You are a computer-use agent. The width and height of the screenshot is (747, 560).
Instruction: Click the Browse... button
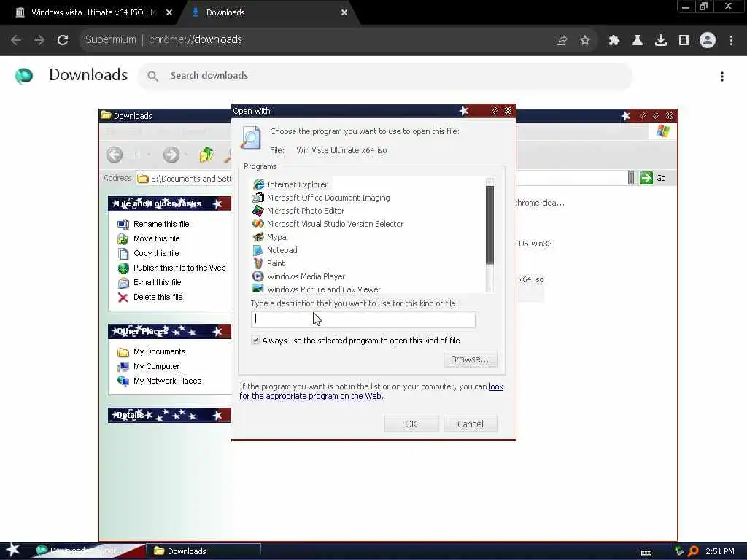471,359
